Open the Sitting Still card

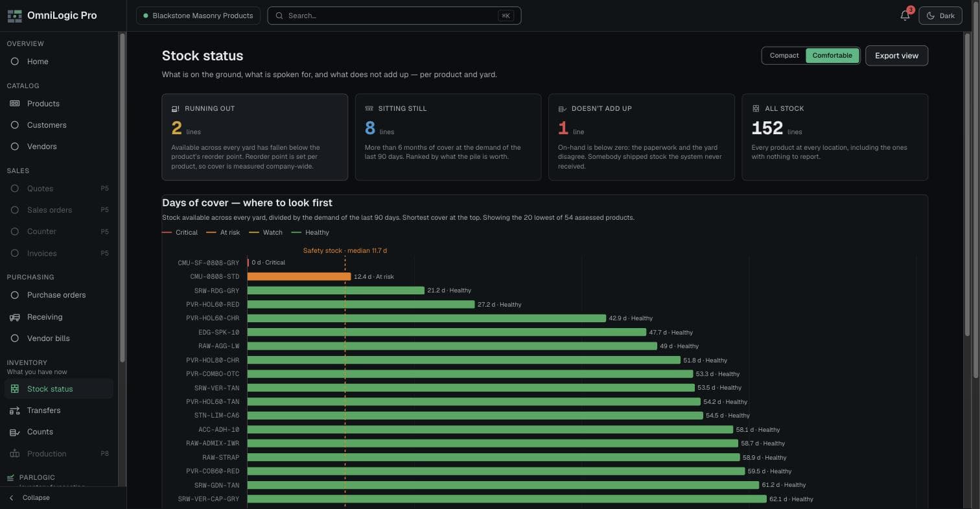[448, 137]
